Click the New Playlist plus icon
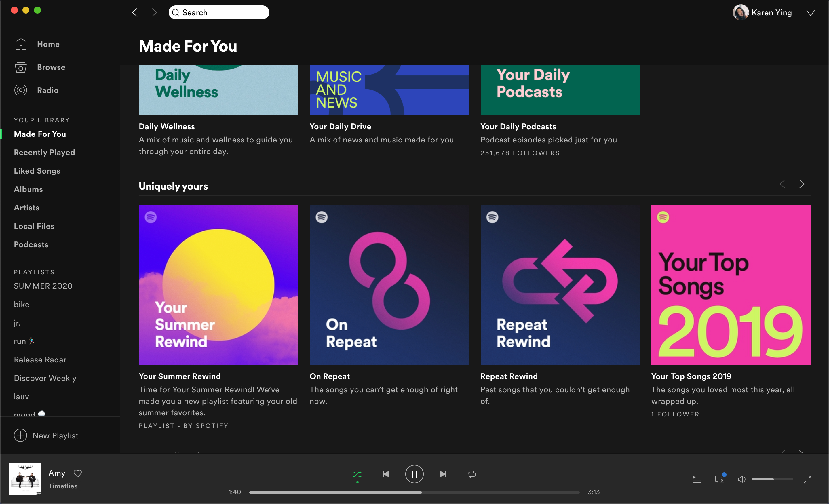Screen dimensions: 829x504 coord(20,435)
